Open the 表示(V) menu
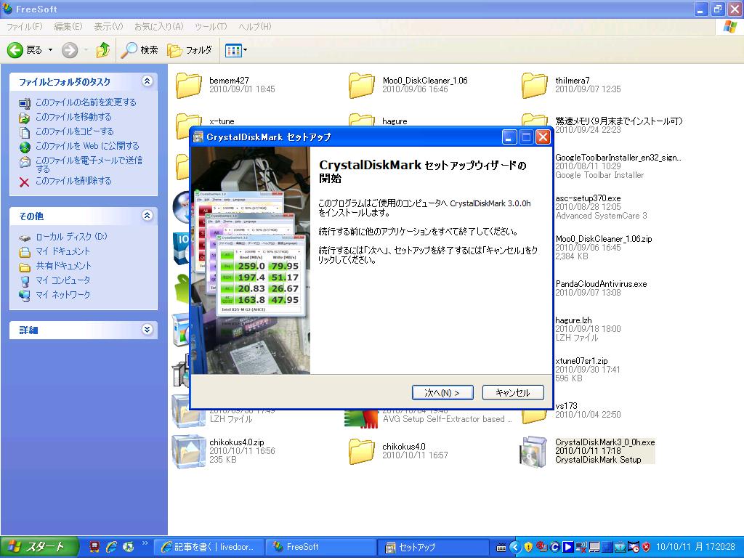Image resolution: width=744 pixels, height=560 pixels. click(108, 27)
